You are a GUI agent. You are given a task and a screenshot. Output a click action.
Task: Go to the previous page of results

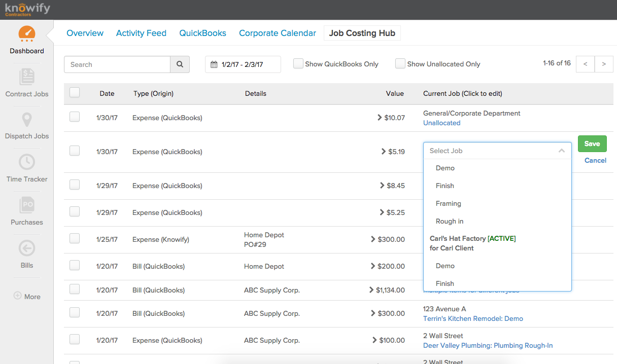coord(585,64)
